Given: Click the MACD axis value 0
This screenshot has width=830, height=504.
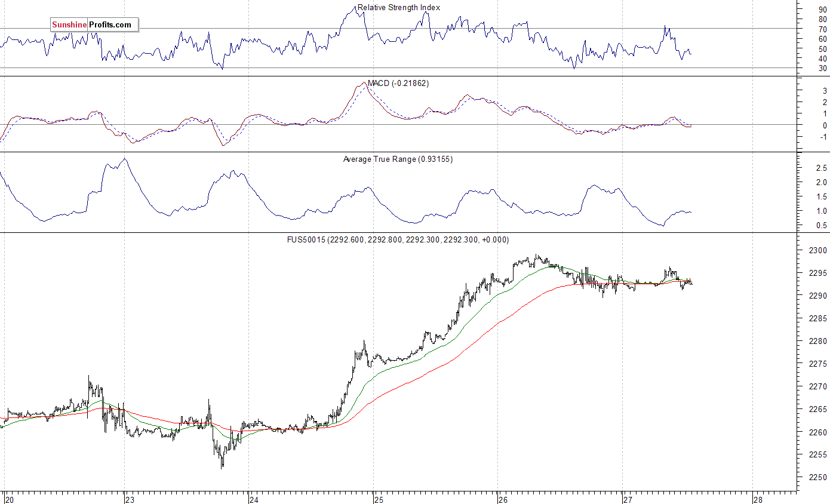Looking at the screenshot, I should point(825,125).
